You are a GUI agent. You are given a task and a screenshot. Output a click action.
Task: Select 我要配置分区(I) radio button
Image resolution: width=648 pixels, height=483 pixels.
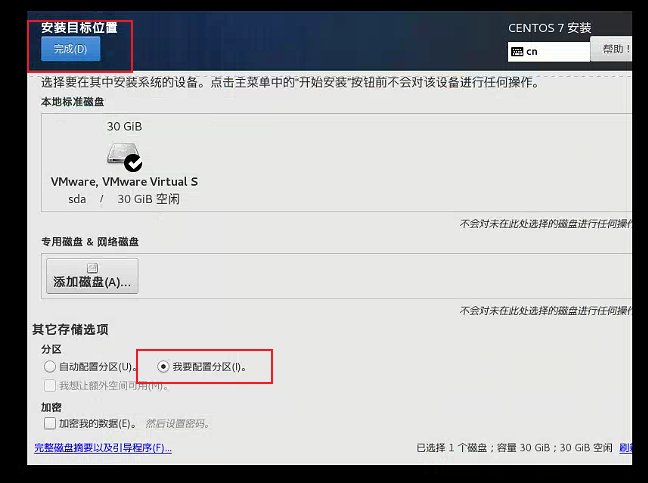click(x=163, y=366)
